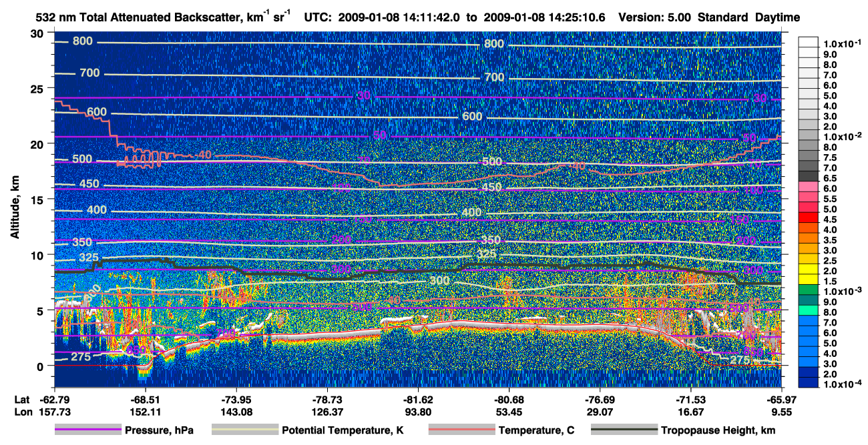
Task: Click the colorbar label 1.0x10⁻²
Action: (843, 137)
